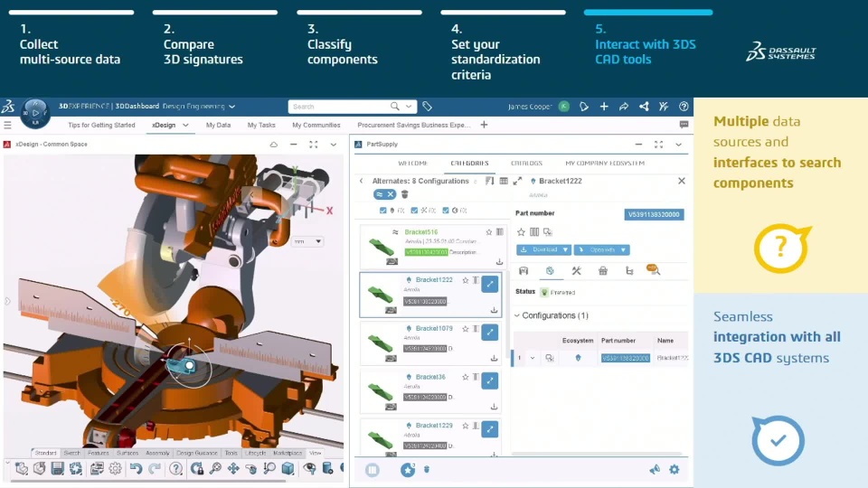Open the shopping basket tab in part details
Image resolution: width=868 pixels, height=488 pixels.
pyautogui.click(x=603, y=270)
